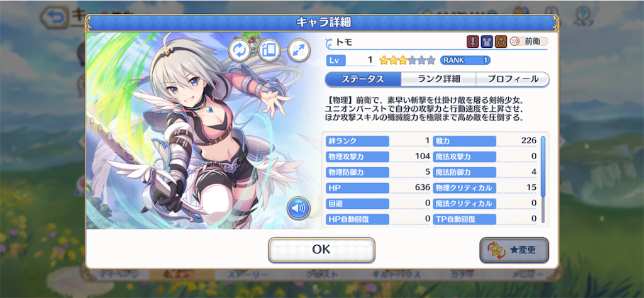This screenshot has height=298, width=644.
Task: Switch to ランク詳細 tab
Action: (x=438, y=79)
